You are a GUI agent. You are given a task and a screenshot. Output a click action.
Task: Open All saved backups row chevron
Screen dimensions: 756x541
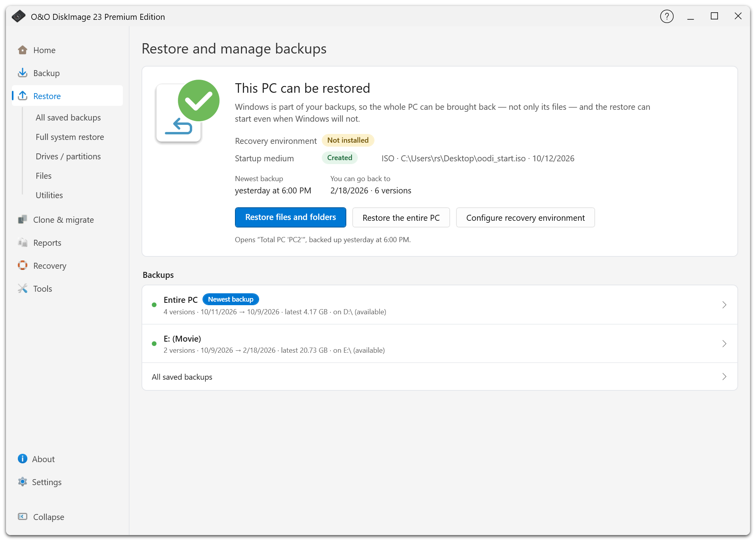(x=724, y=377)
